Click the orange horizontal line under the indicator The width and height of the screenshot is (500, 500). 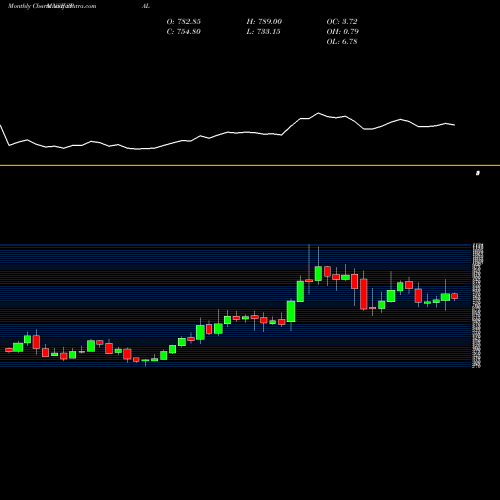pyautogui.click(x=250, y=165)
